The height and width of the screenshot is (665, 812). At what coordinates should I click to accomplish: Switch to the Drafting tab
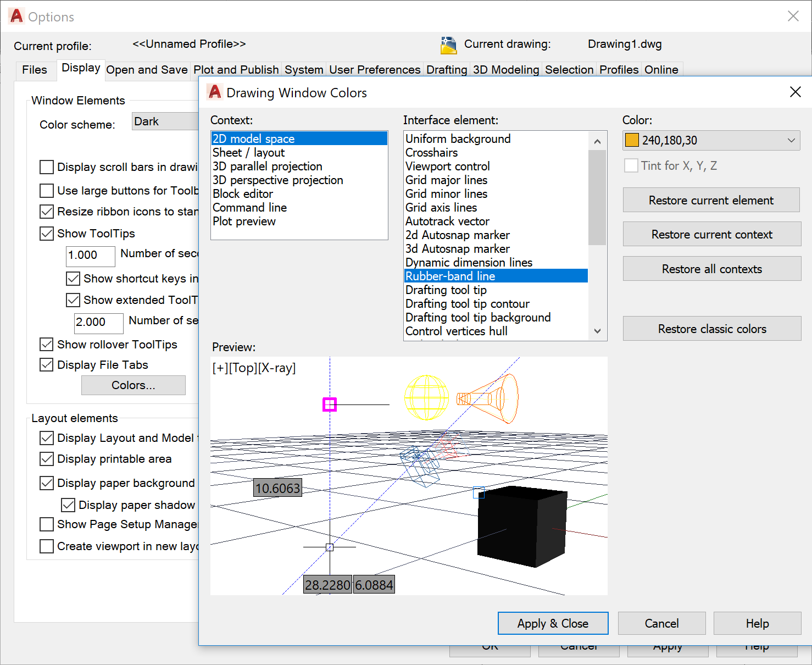(447, 70)
